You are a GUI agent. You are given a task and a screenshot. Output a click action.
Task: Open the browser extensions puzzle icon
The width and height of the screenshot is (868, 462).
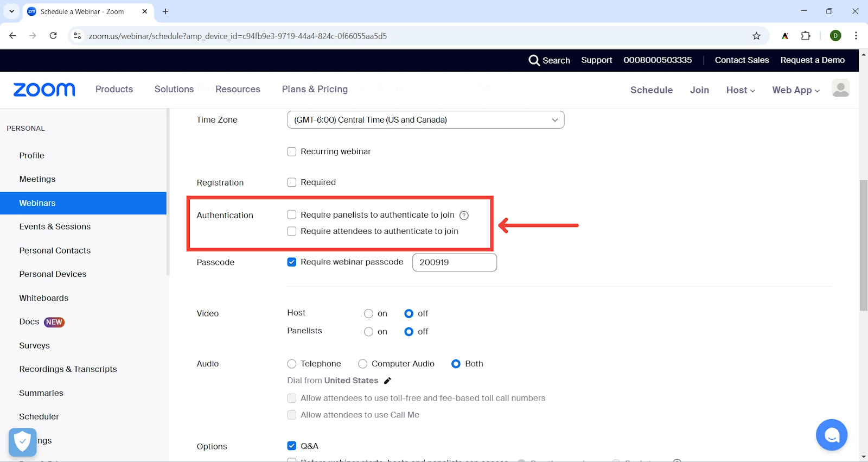pyautogui.click(x=806, y=36)
